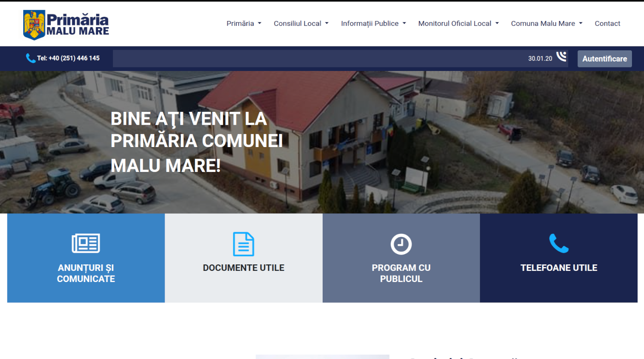Click inside the dark search bar

(x=301, y=58)
